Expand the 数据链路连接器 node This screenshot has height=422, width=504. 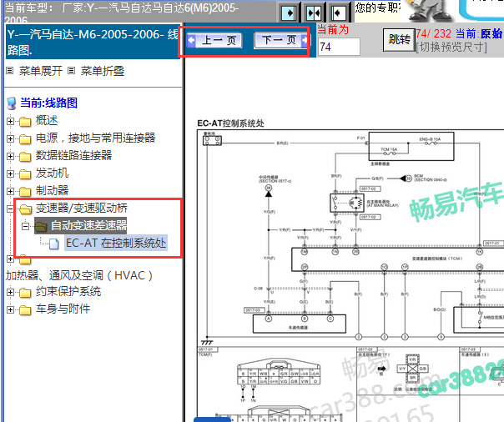click(10, 156)
